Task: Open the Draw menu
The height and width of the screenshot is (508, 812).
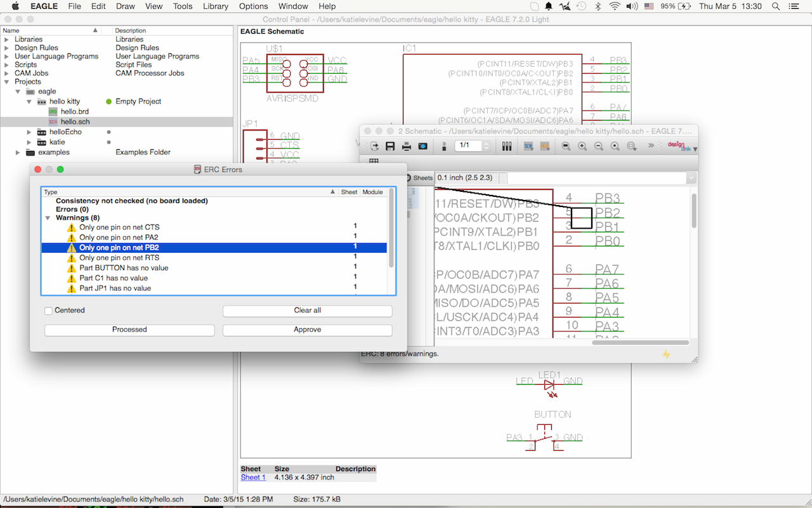Action: tap(125, 6)
